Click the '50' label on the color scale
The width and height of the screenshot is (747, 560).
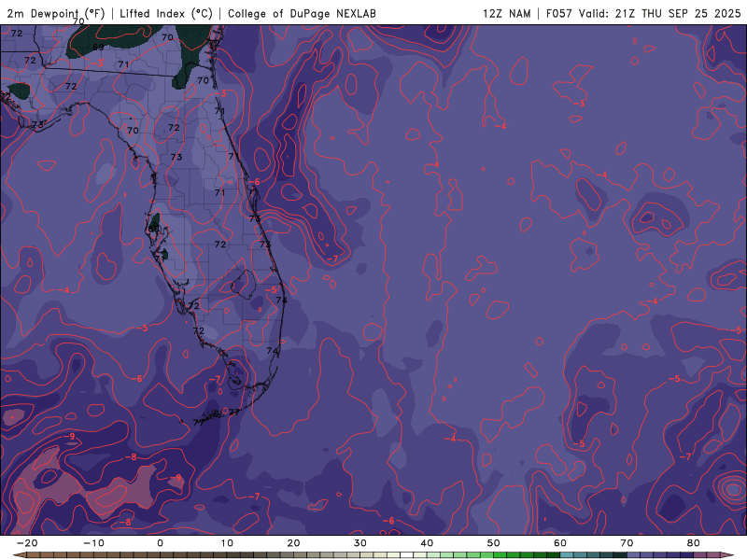pyautogui.click(x=494, y=543)
